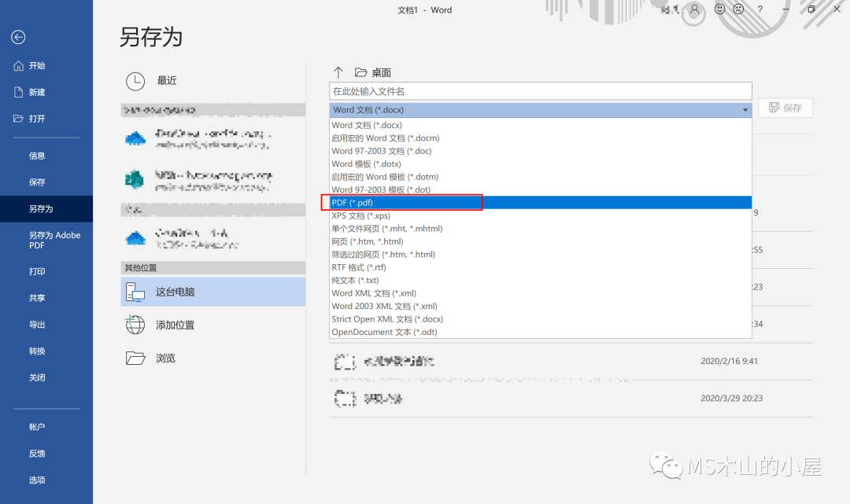The height and width of the screenshot is (504, 850).
Task: Collapse the file type dropdown arrow
Action: tap(745, 110)
